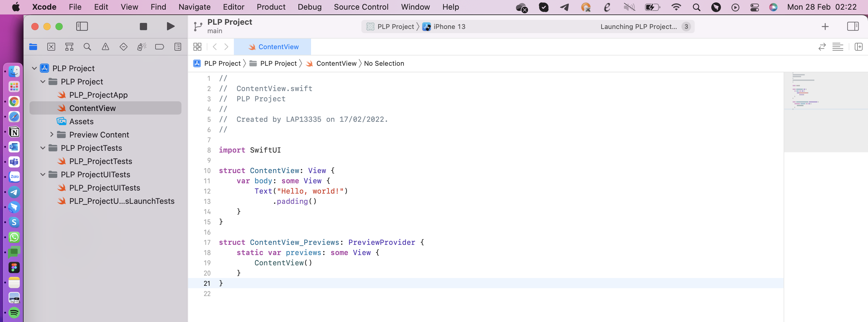The image size is (868, 322).
Task: Collapse the PLP ProjectUITests group
Action: [43, 175]
